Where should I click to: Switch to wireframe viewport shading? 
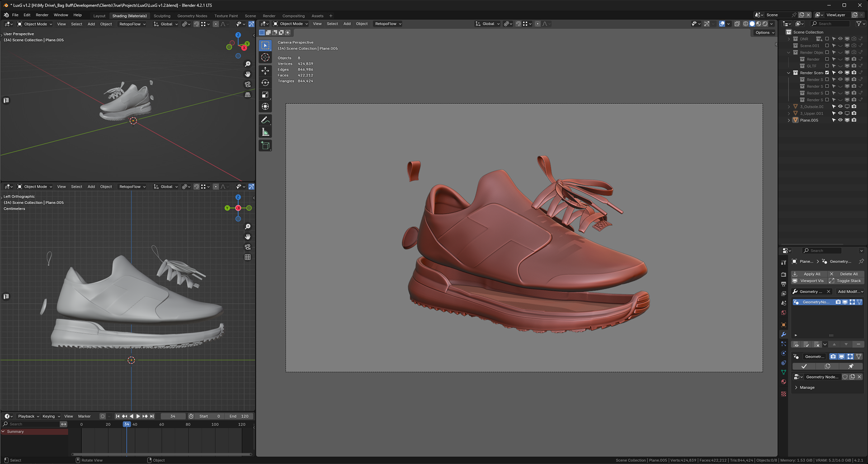pyautogui.click(x=745, y=24)
